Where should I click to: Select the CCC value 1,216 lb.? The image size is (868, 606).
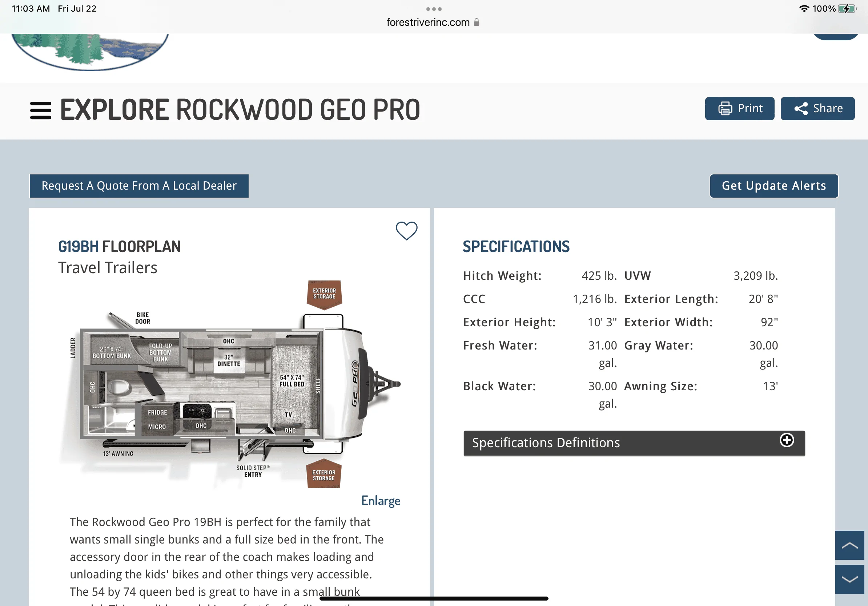point(595,299)
